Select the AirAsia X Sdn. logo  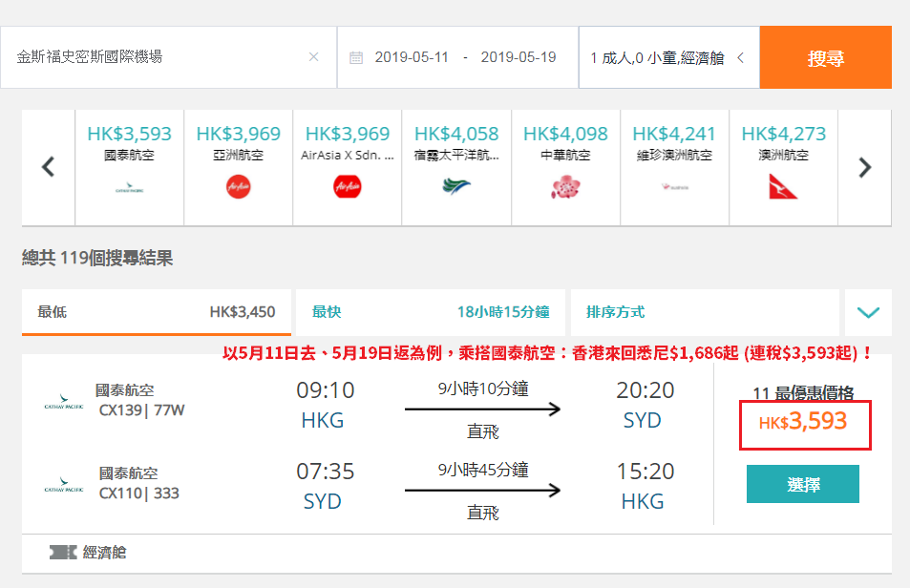point(347,187)
